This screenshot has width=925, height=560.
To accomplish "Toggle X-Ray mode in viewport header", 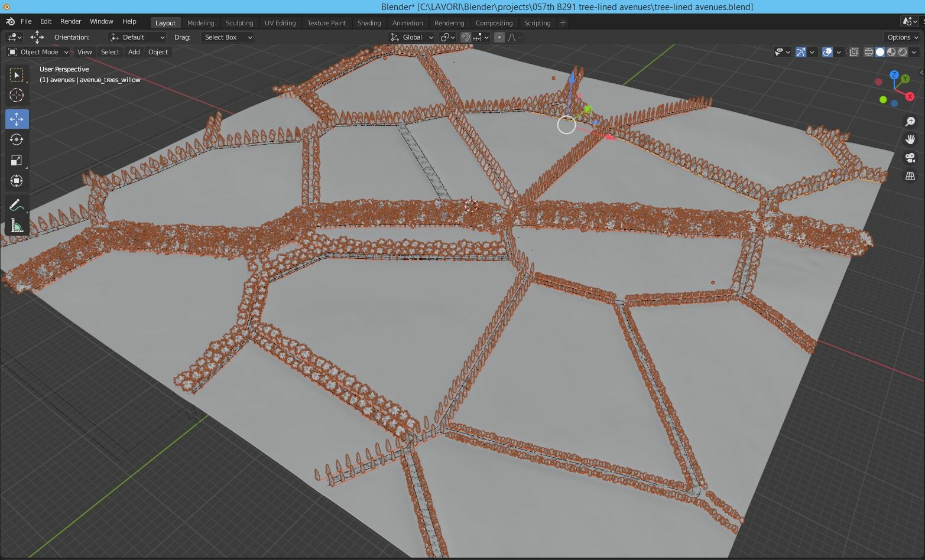I will click(854, 52).
